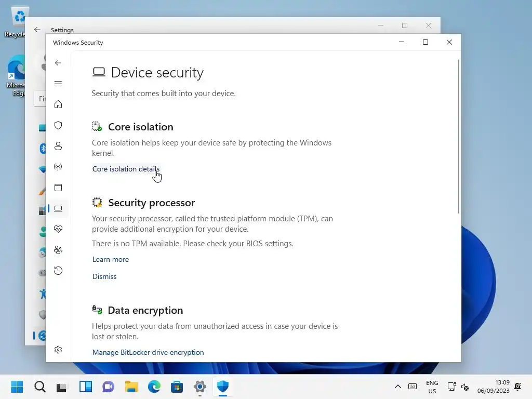
Task: Go back in Windows Security
Action: click(58, 63)
